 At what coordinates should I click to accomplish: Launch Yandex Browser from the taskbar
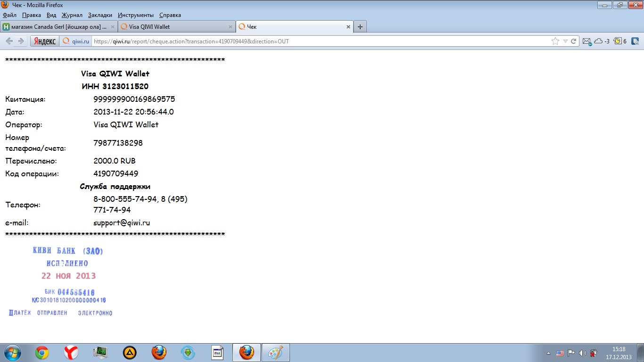(x=71, y=353)
